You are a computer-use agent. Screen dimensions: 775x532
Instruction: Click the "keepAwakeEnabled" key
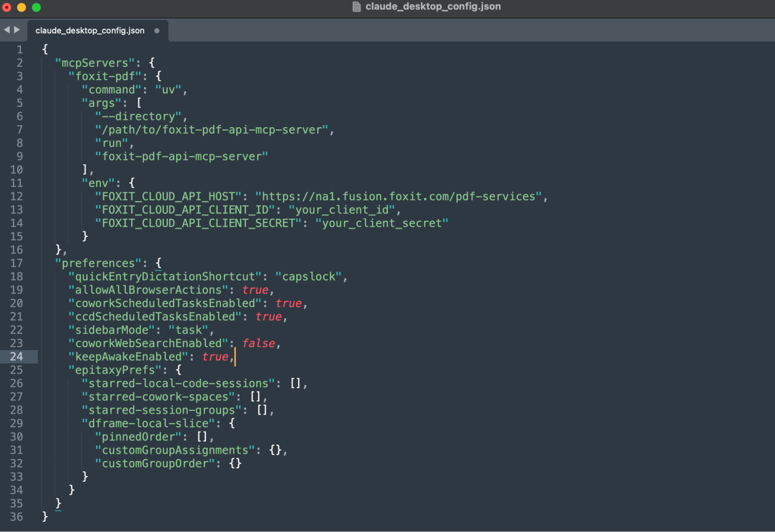pos(128,357)
